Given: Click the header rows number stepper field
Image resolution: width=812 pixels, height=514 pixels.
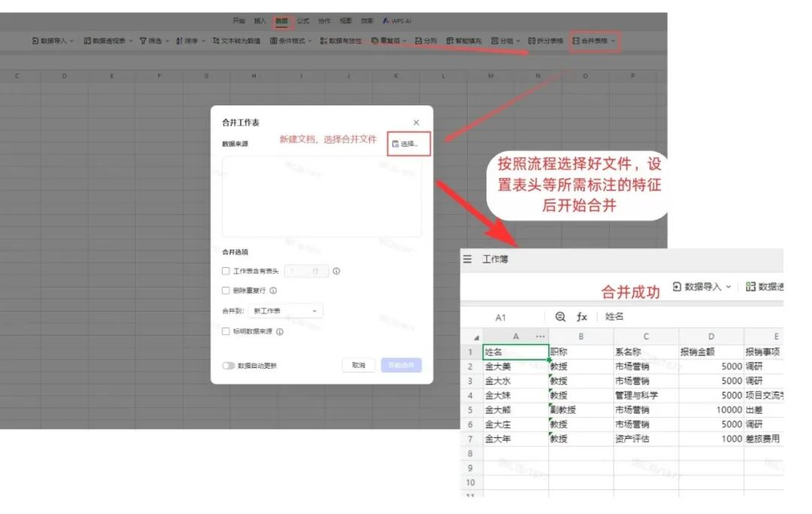Looking at the screenshot, I should coord(307,271).
